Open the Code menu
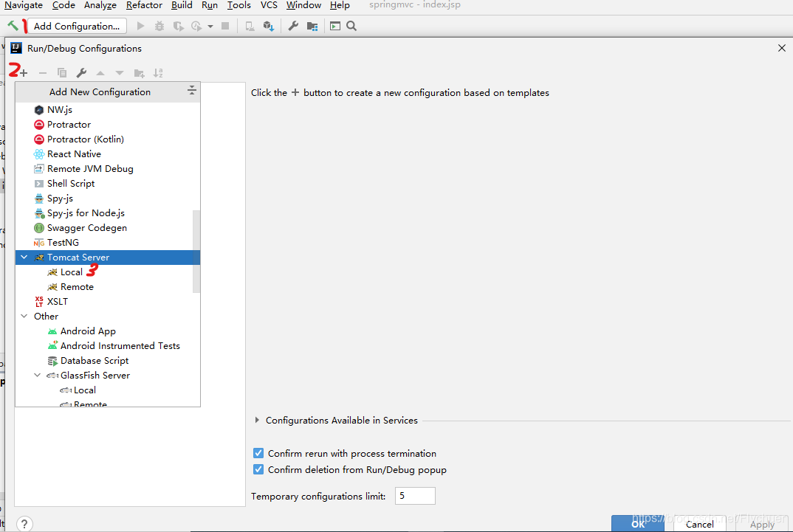 (63, 5)
